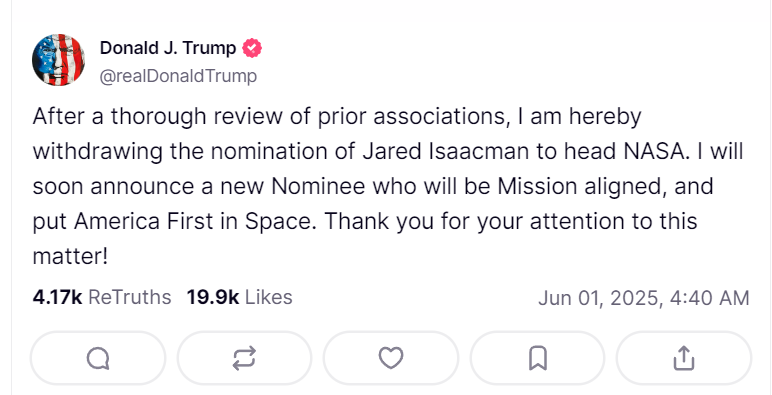Click the final word "matter!" of the post
The image size is (772, 395).
[x=70, y=257]
